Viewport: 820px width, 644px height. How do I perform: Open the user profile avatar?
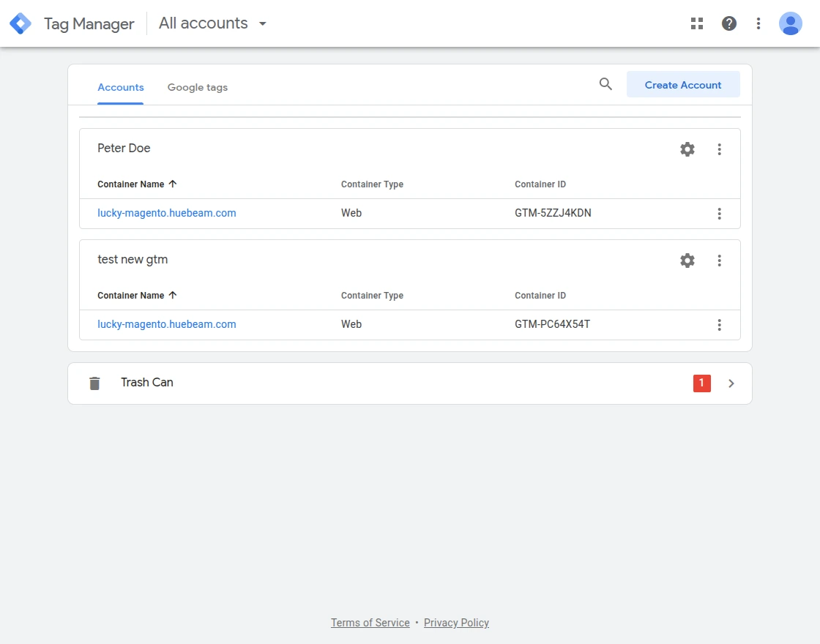[x=790, y=23]
